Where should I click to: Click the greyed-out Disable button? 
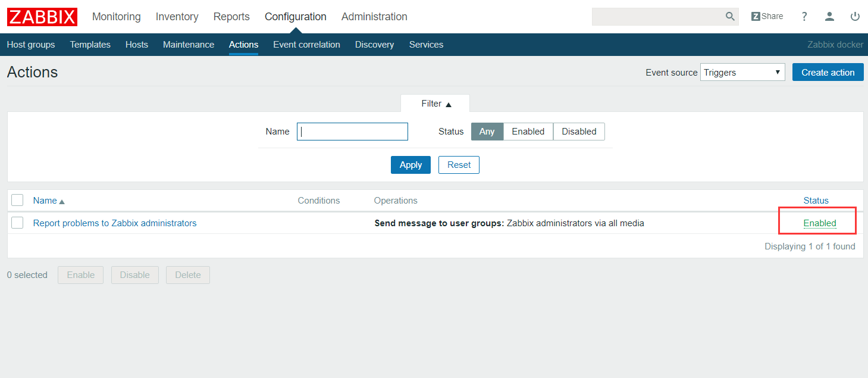(x=135, y=275)
